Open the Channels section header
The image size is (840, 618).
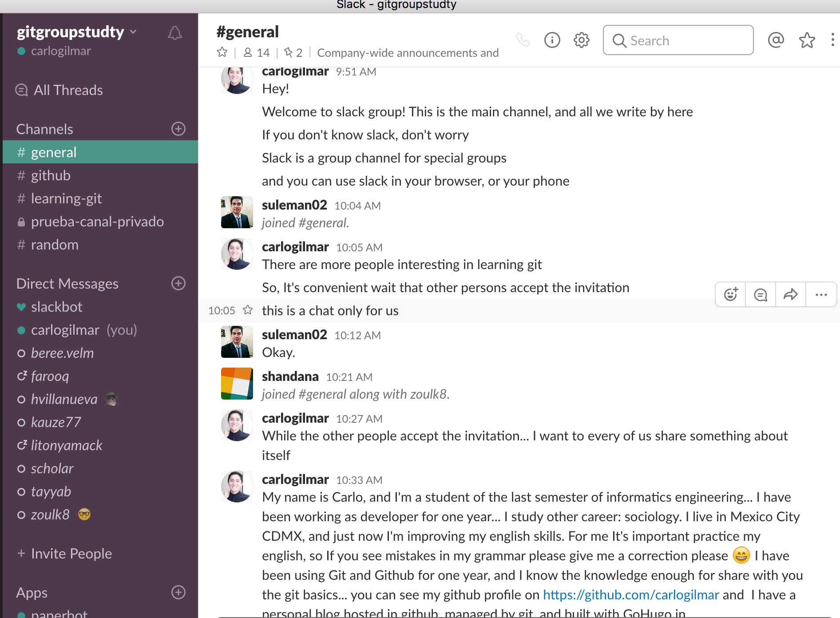click(x=44, y=129)
